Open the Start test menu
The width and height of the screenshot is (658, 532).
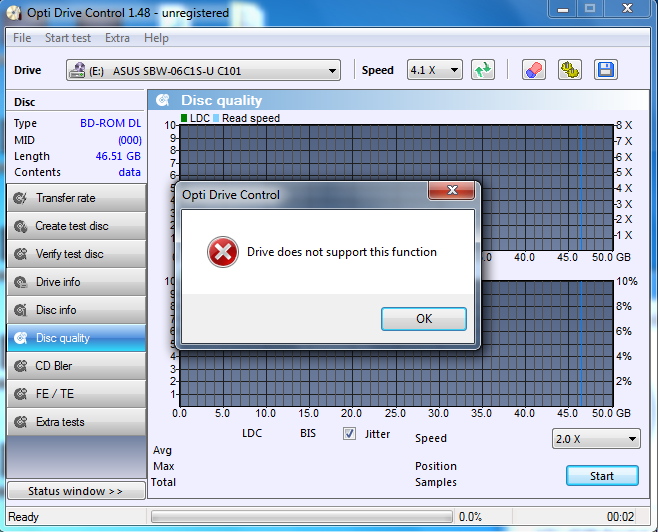(x=68, y=38)
